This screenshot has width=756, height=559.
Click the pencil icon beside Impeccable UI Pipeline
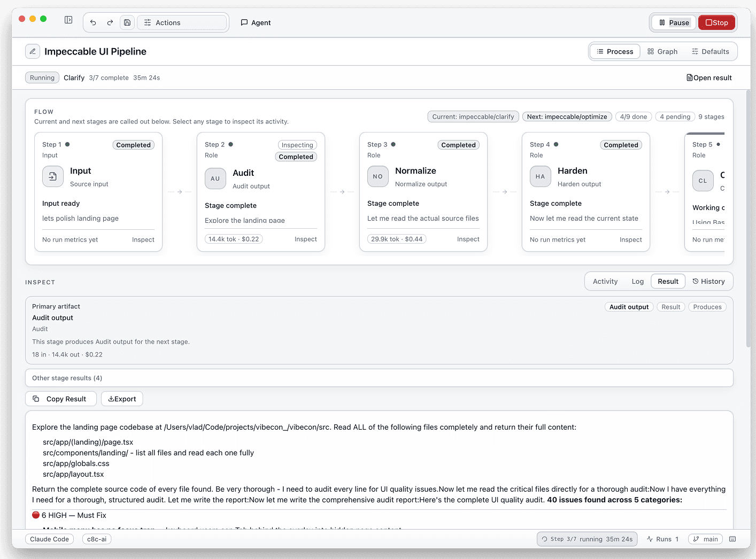[x=33, y=51]
